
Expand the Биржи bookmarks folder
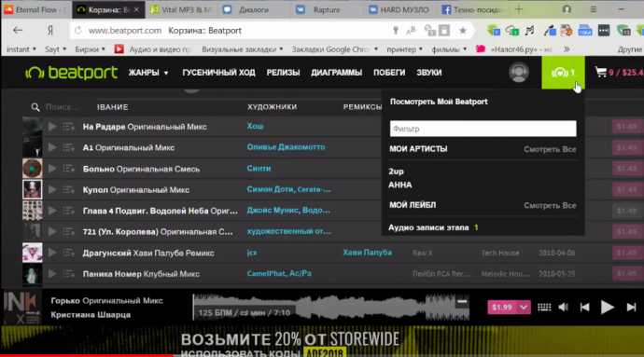click(90, 49)
